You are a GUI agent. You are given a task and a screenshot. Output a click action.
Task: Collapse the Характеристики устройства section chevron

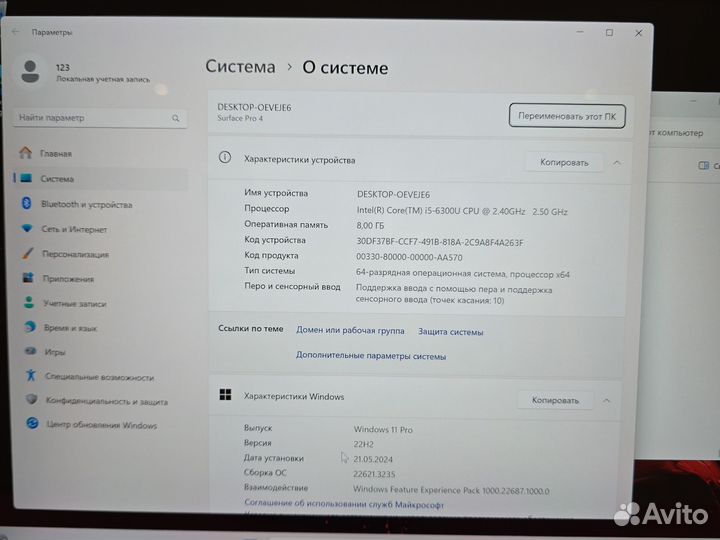pos(617,163)
